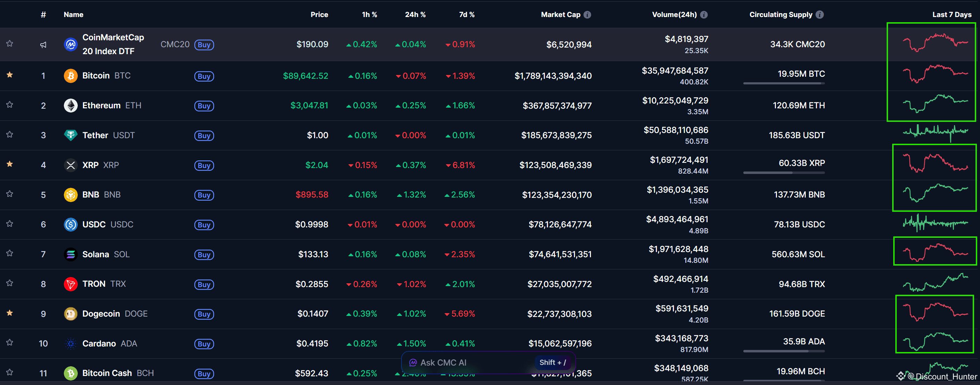The image size is (980, 385).
Task: Open Cardano ADA coin page
Action: [99, 344]
